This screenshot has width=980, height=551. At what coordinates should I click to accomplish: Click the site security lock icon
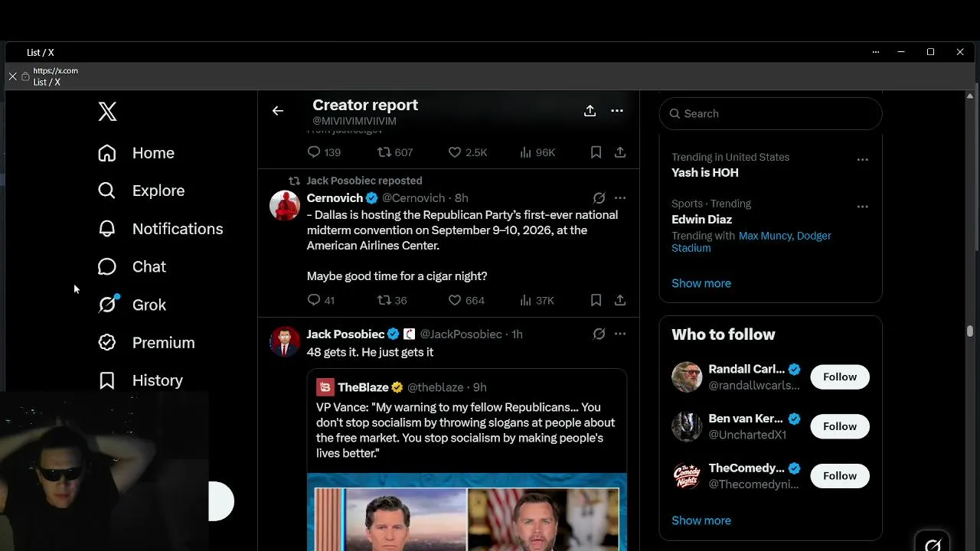tap(25, 77)
